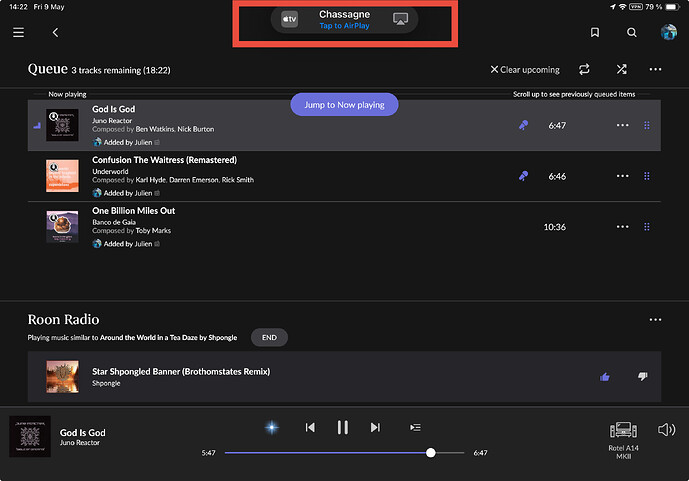The width and height of the screenshot is (689, 481).
Task: Open the Queue more options menu
Action: pos(655,69)
